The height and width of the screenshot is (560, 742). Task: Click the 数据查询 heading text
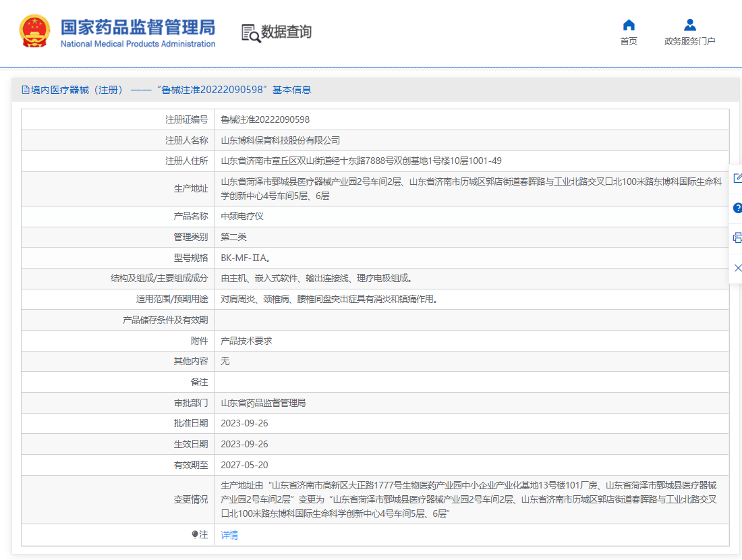tap(286, 32)
